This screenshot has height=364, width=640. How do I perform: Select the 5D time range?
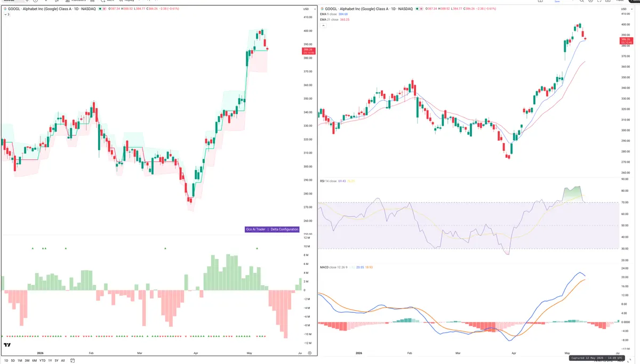point(13,361)
